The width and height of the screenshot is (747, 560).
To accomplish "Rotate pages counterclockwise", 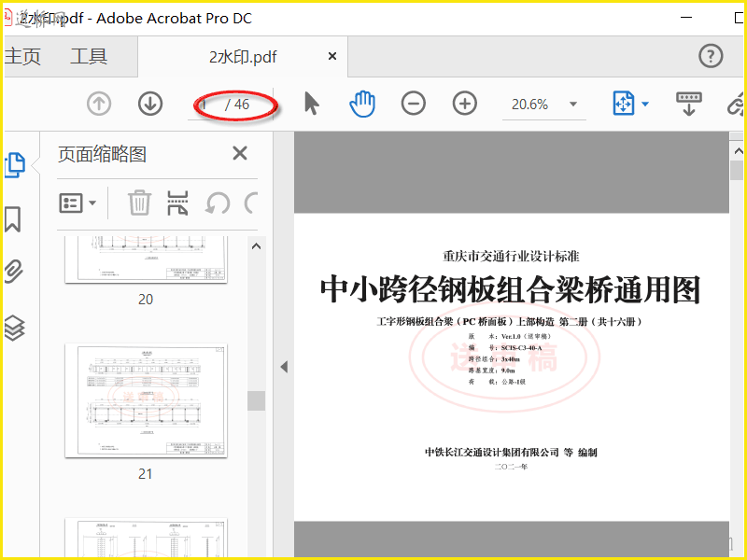I will click(218, 203).
